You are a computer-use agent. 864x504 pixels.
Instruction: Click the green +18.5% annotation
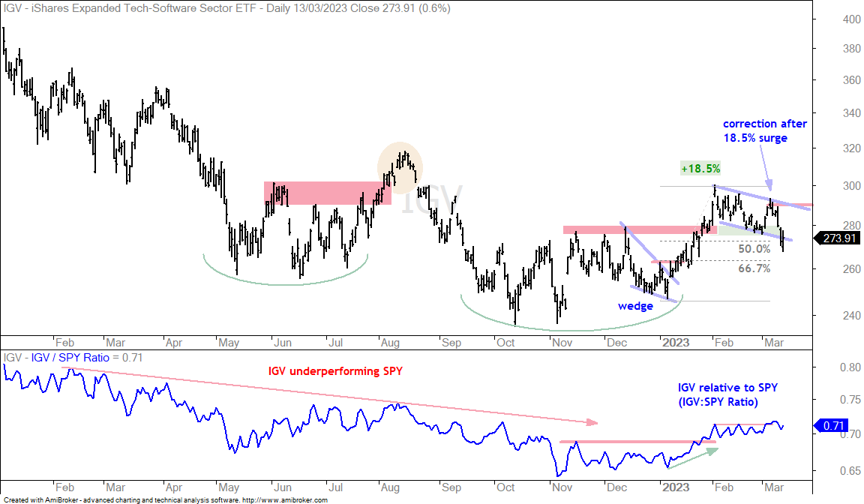click(700, 169)
